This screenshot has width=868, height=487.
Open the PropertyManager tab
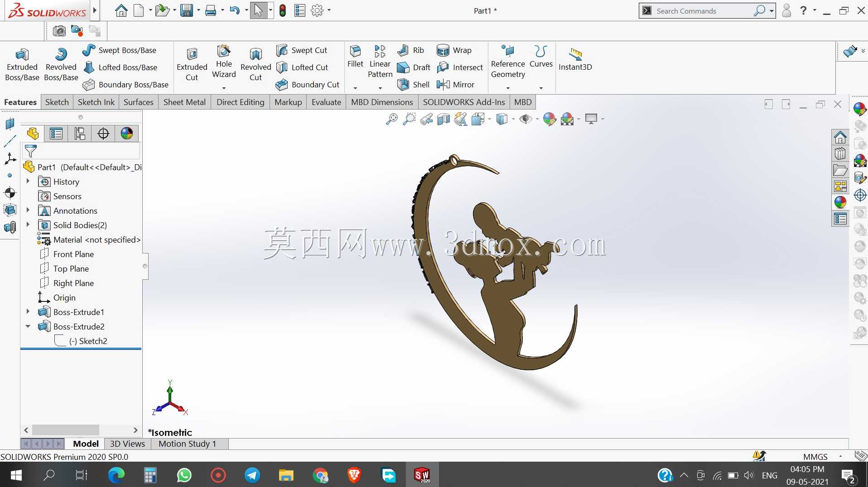[56, 134]
